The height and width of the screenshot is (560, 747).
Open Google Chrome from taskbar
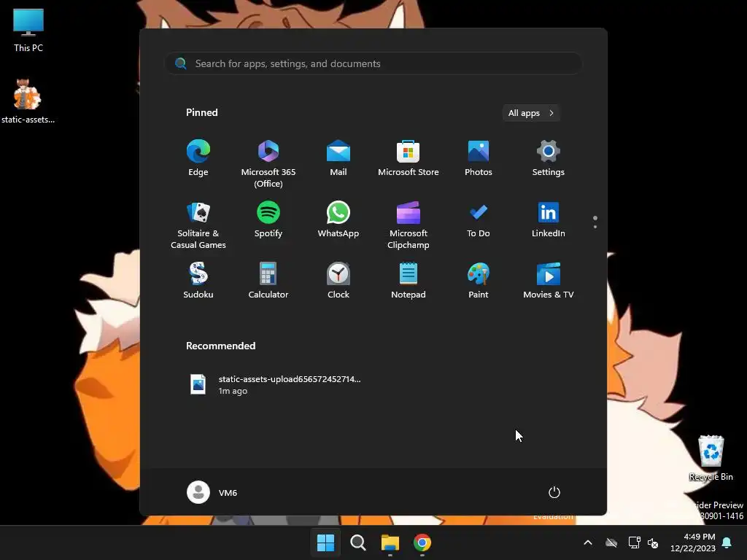point(422,542)
